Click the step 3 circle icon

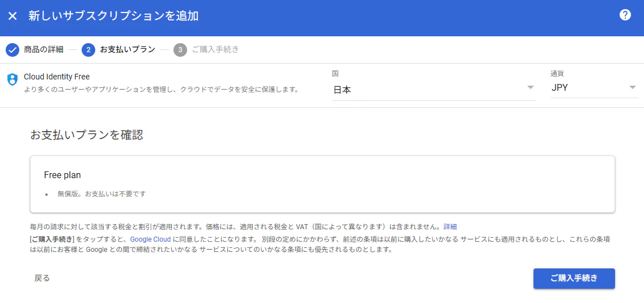tap(180, 50)
